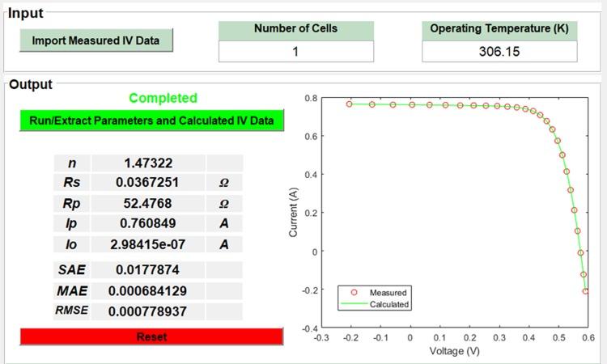
Task: Click the Operating Temperature (K) header label
Action: pos(499,29)
